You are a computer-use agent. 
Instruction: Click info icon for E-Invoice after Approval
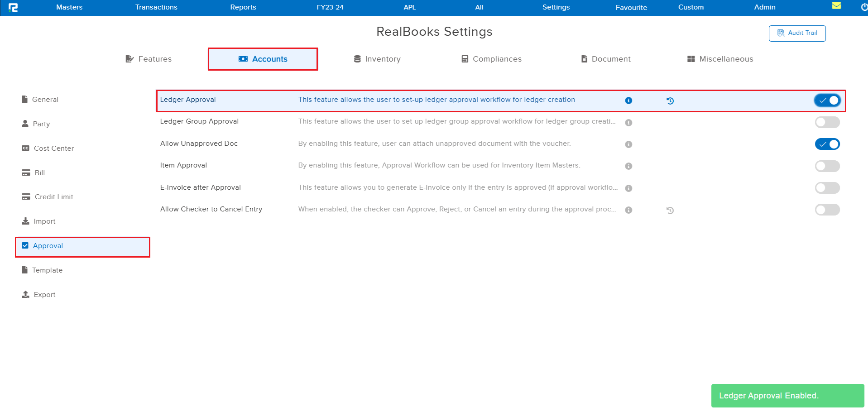click(628, 188)
